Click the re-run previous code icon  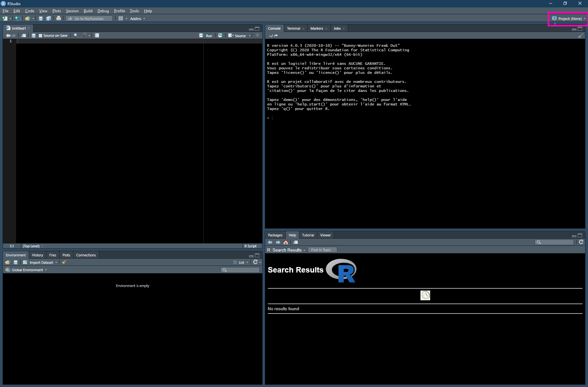(x=220, y=35)
